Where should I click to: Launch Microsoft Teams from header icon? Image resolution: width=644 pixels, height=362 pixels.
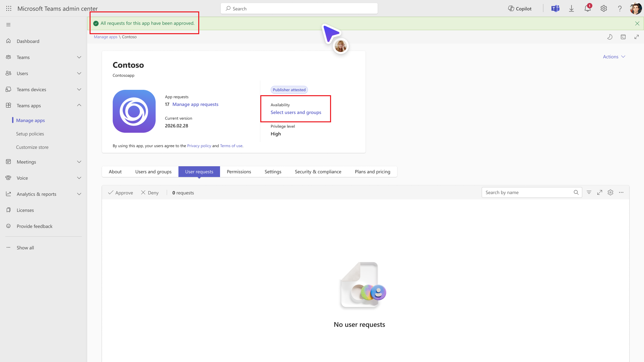click(x=555, y=9)
